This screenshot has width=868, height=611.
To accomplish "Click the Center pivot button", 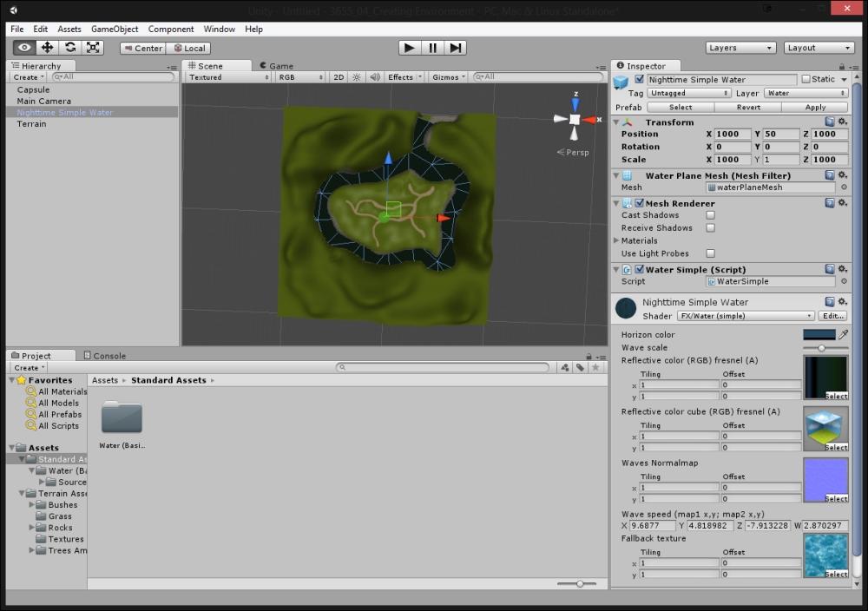I will pos(143,48).
